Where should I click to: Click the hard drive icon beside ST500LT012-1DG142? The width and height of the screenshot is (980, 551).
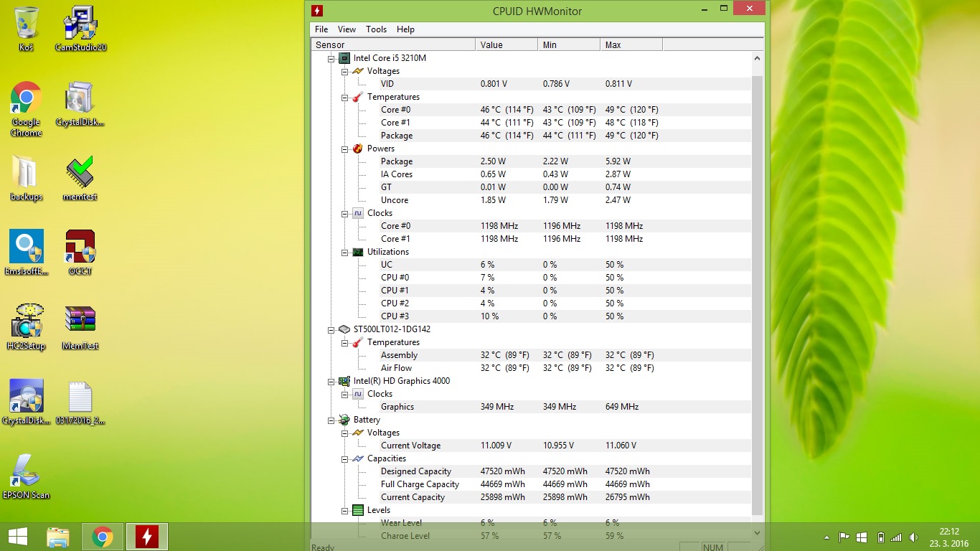coord(344,329)
